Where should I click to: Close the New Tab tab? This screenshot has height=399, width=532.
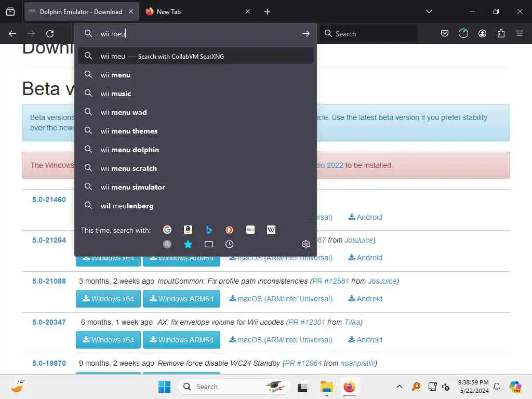(248, 11)
